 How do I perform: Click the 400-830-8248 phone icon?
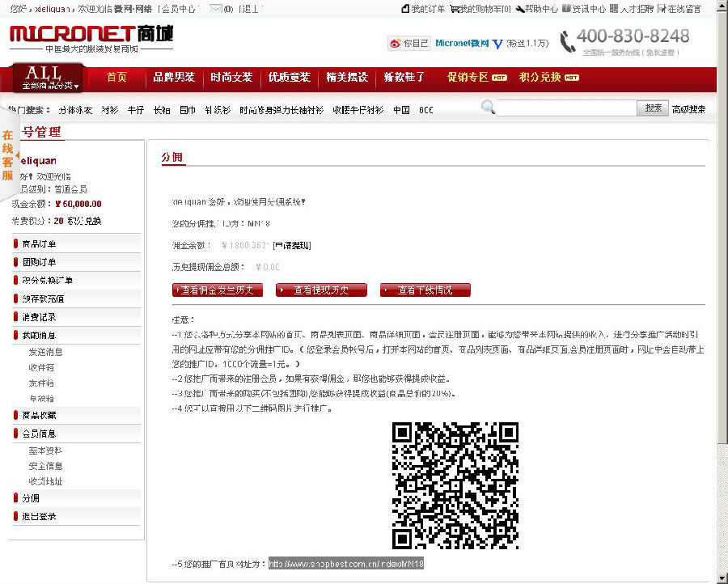(566, 42)
